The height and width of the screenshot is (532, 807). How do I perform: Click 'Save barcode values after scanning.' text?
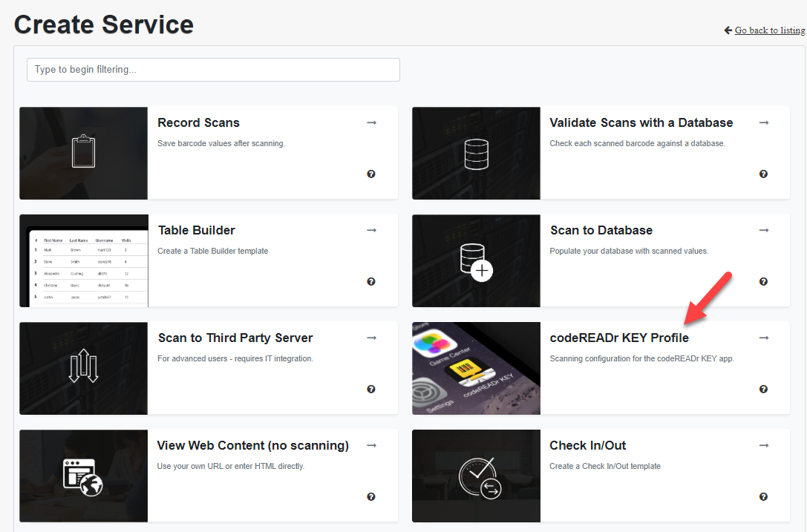click(221, 143)
